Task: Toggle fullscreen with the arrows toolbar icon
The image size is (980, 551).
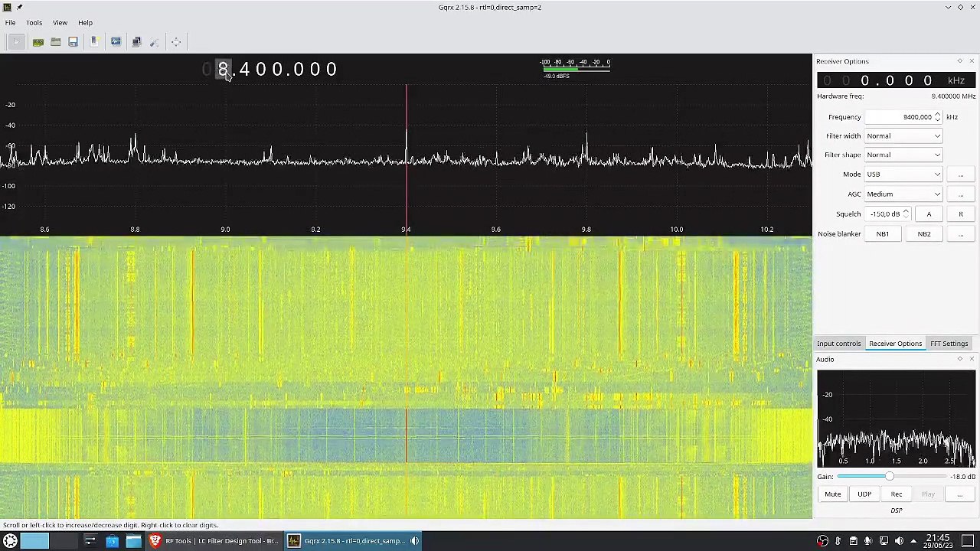Action: [x=176, y=42]
